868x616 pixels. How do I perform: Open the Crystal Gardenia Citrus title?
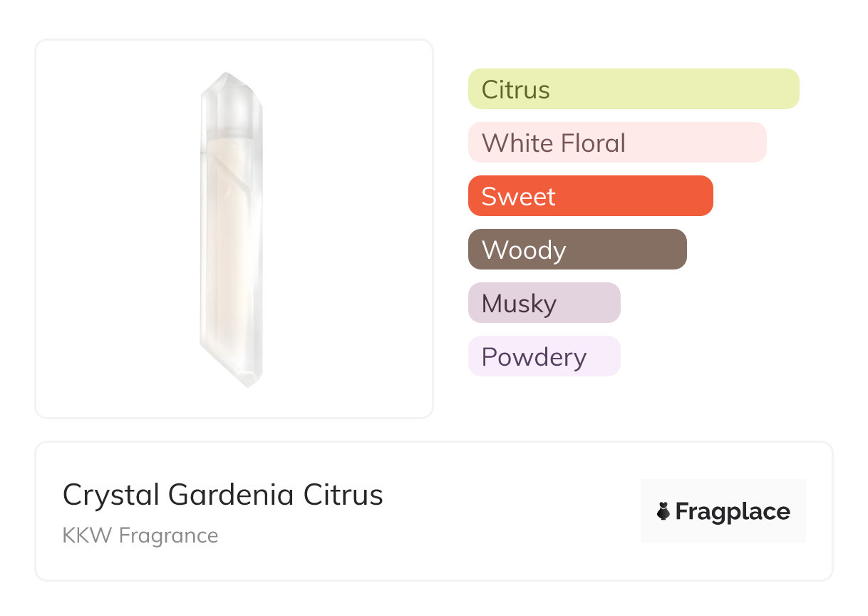[222, 495]
